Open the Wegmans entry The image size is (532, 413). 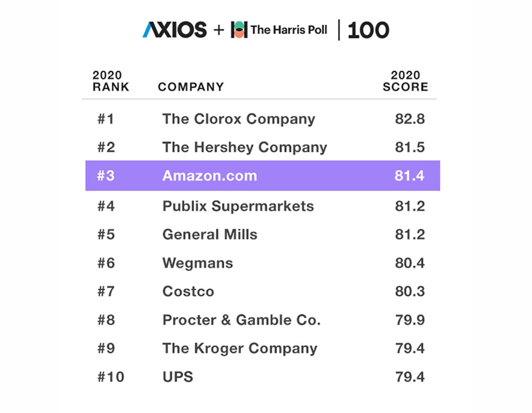click(197, 263)
